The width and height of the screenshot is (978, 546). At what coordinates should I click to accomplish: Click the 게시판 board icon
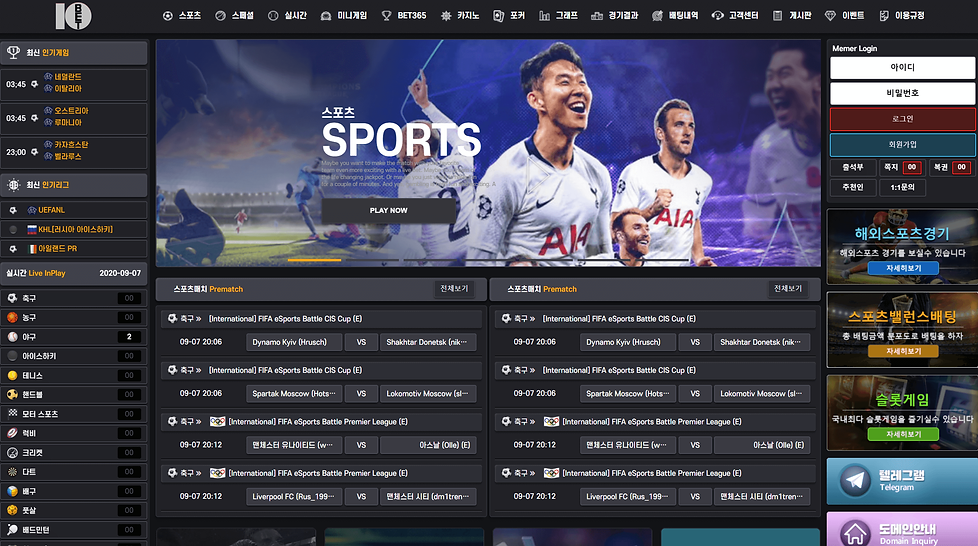coord(777,16)
